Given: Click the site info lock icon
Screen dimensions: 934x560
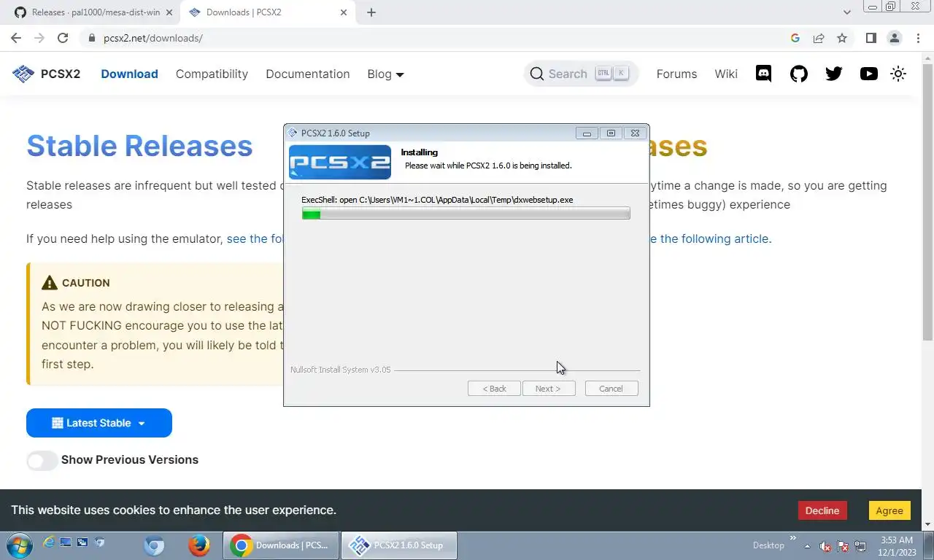Looking at the screenshot, I should point(91,38).
